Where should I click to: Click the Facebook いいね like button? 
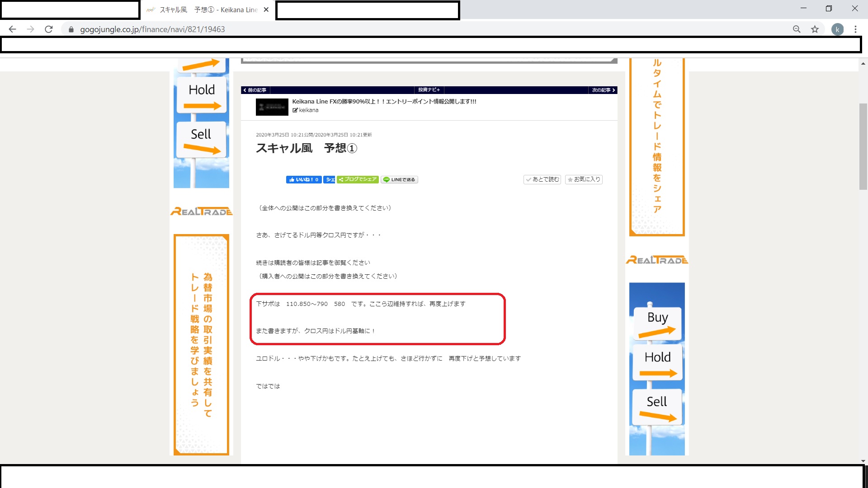[303, 179]
